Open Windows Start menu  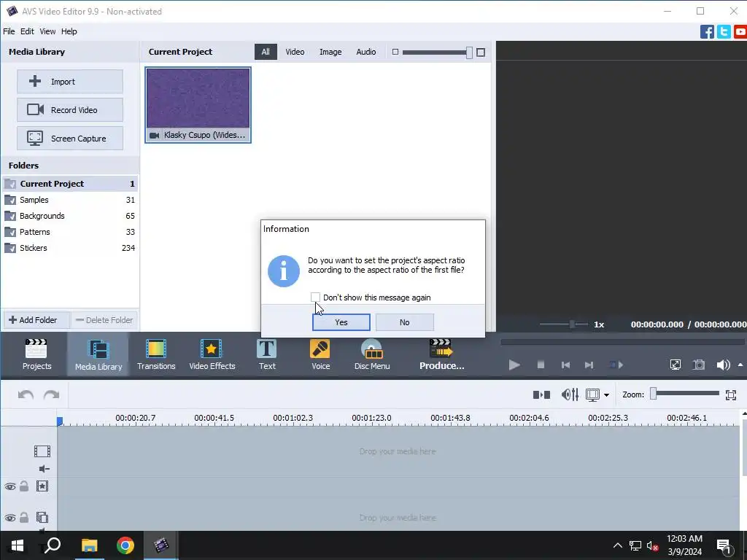18,545
